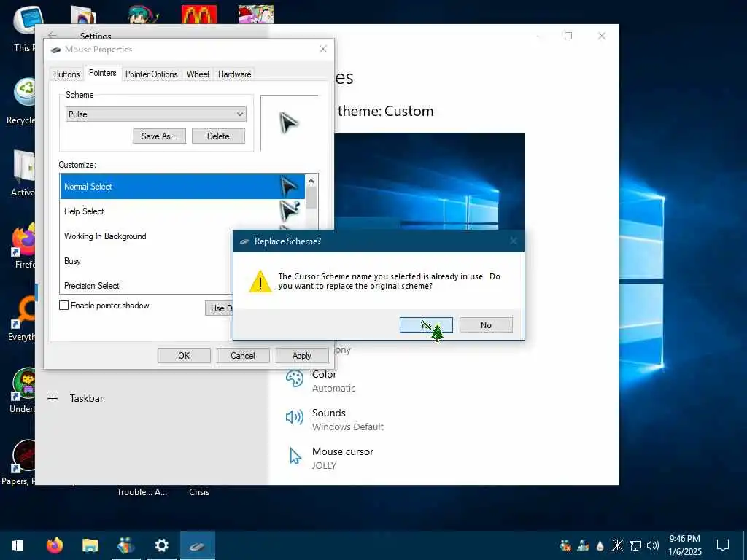
Task: Close the Mouse Properties window
Action: [323, 49]
